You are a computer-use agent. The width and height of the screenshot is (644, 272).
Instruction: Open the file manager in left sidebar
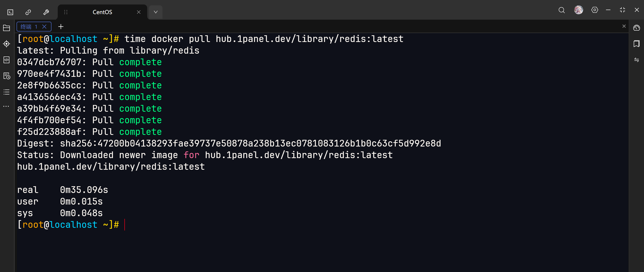[x=6, y=28]
